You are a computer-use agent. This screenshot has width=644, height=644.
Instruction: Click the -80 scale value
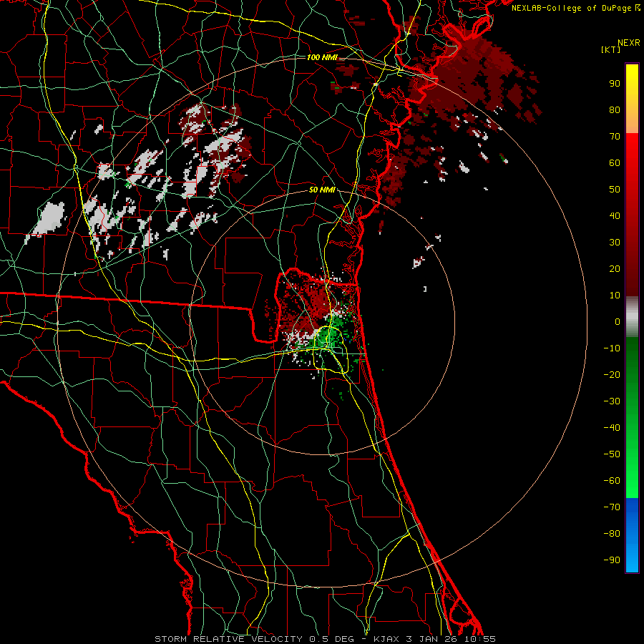(x=612, y=534)
